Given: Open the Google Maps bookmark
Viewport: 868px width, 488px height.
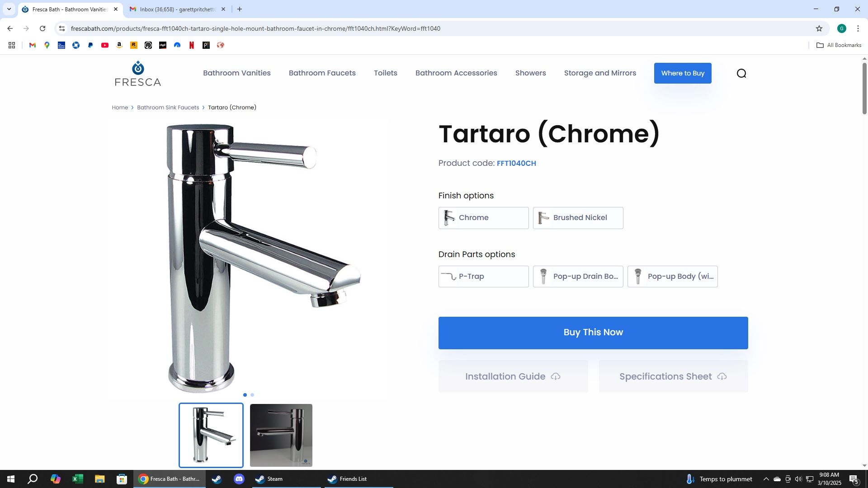Looking at the screenshot, I should point(47,45).
